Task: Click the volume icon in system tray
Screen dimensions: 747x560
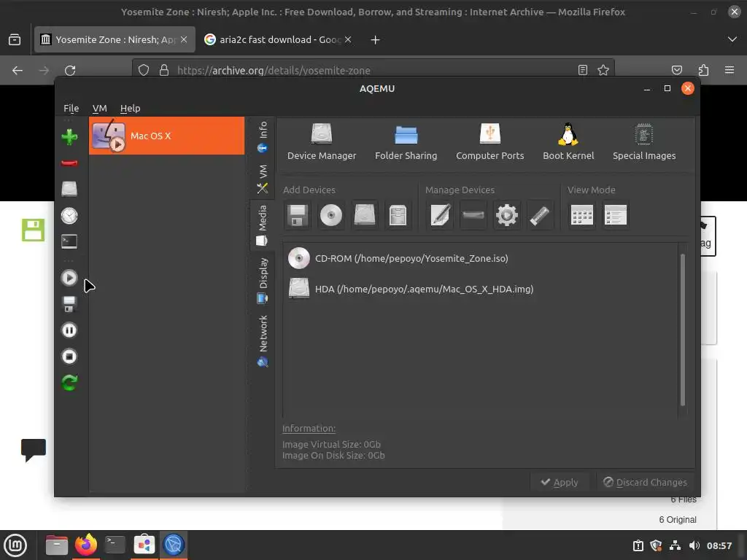Action: (x=694, y=545)
